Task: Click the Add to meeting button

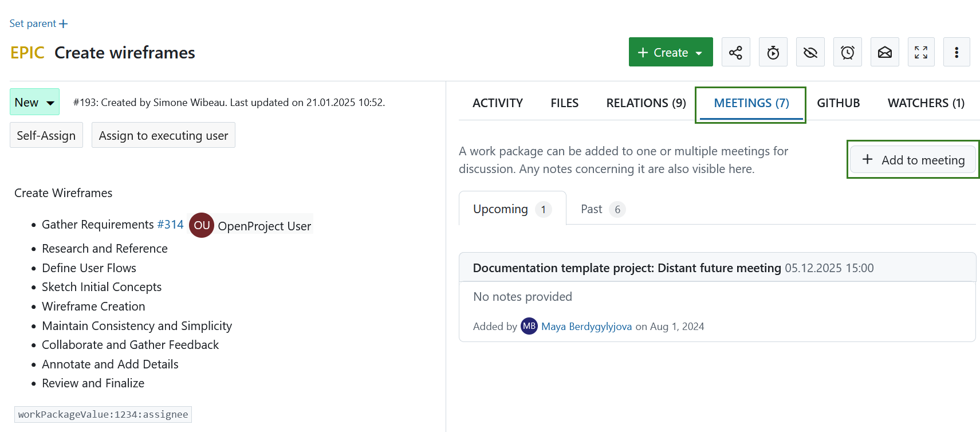Action: [x=912, y=160]
